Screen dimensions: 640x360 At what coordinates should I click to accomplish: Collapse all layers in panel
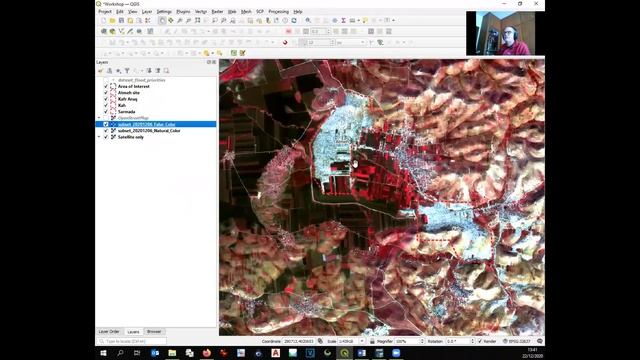click(158, 71)
